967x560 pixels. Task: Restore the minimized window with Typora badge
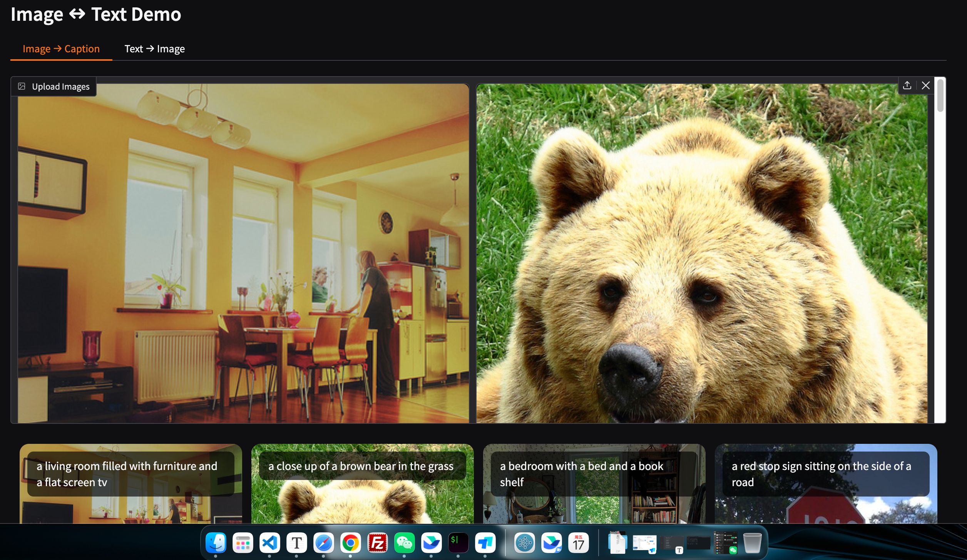pyautogui.click(x=672, y=544)
